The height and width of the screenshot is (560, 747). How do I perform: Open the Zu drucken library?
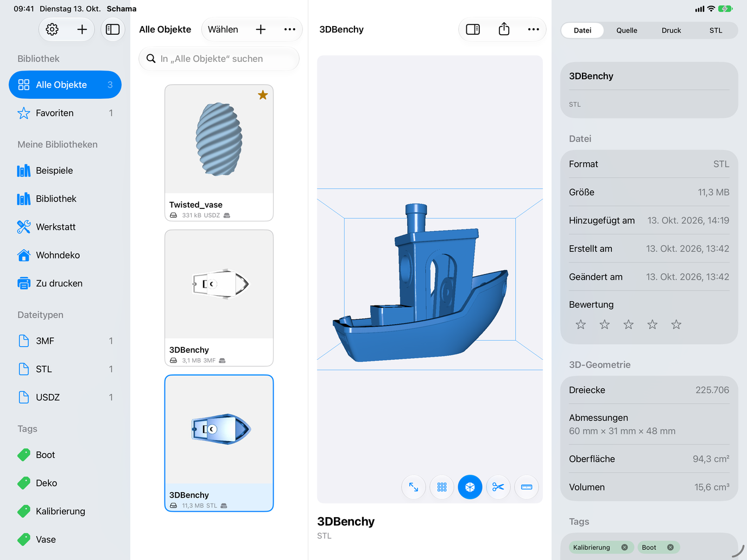(x=65, y=283)
